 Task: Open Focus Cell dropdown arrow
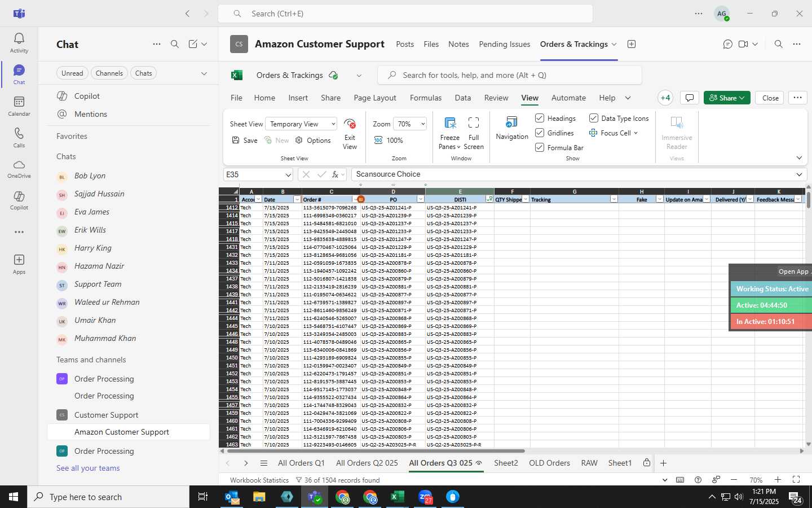[636, 133]
